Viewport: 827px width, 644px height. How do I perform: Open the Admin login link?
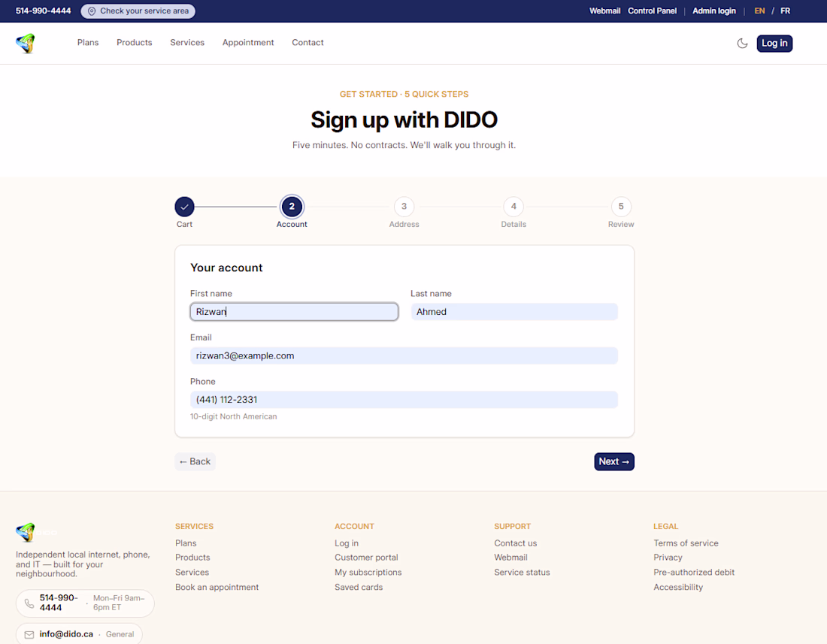[713, 11]
